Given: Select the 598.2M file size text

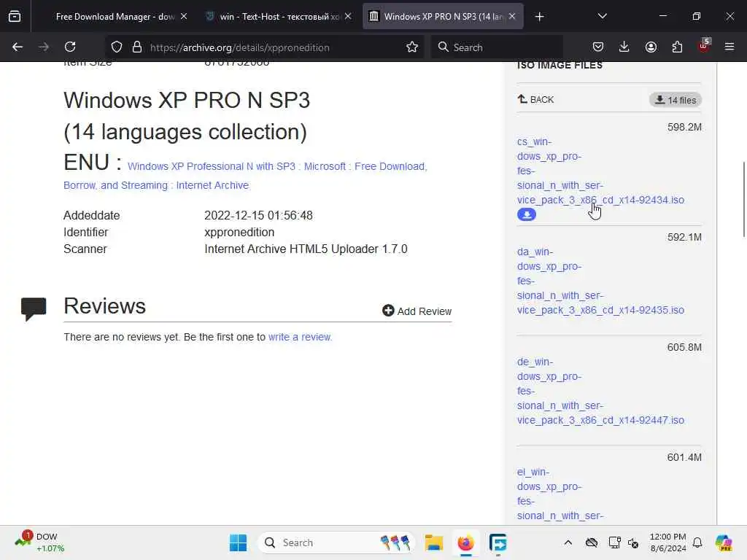Looking at the screenshot, I should pyautogui.click(x=684, y=127).
